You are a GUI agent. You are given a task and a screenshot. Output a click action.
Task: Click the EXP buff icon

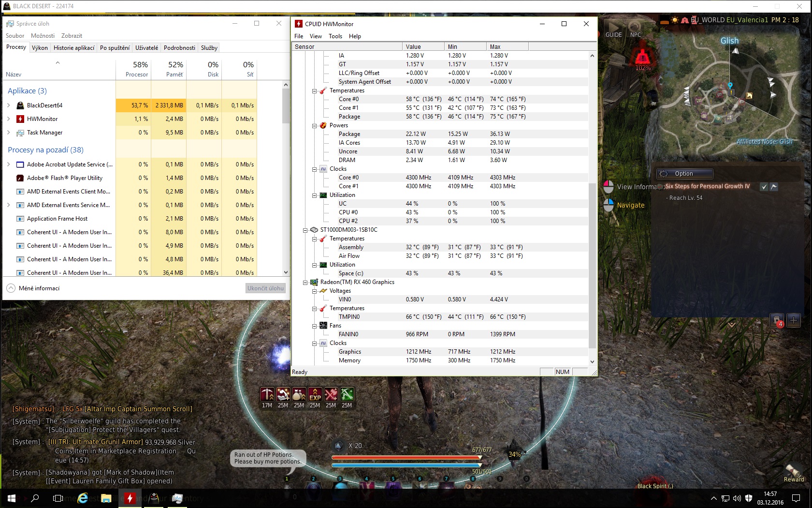[315, 394]
